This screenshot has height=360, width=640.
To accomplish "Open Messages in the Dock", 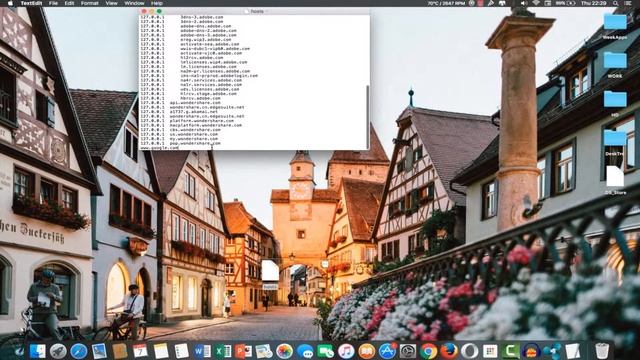I will (x=305, y=351).
